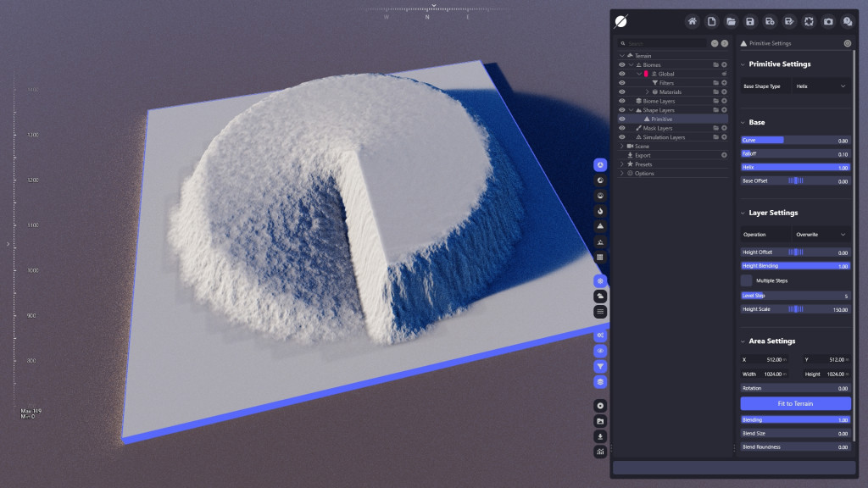Click the funnel filter icon in viewport toolbar
The width and height of the screenshot is (868, 488).
600,366
